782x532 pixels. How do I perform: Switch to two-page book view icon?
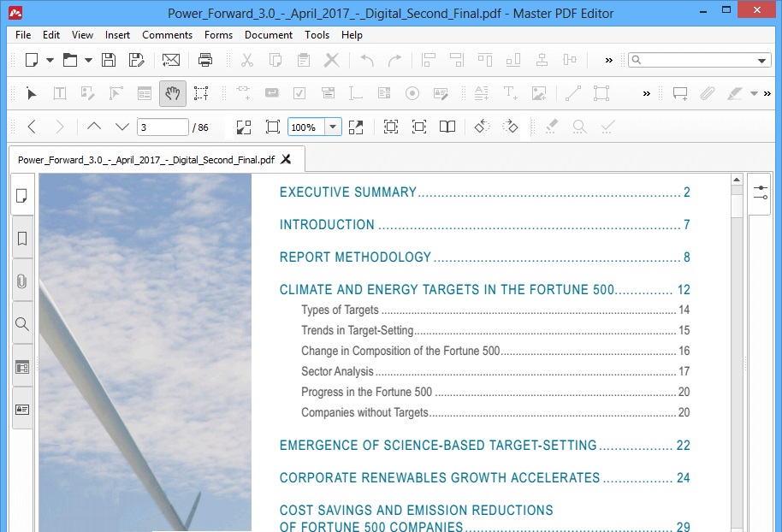(x=447, y=127)
